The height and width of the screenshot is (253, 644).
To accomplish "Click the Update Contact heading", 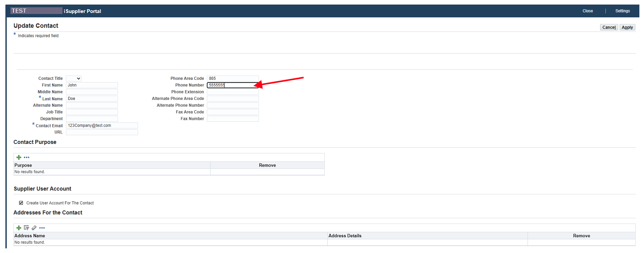I will [36, 25].
